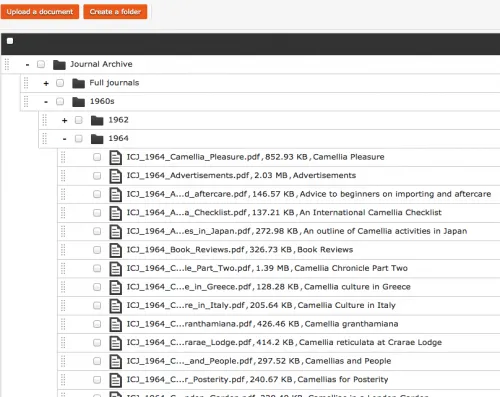
Task: Select the 1964 folder label
Action: pos(118,138)
